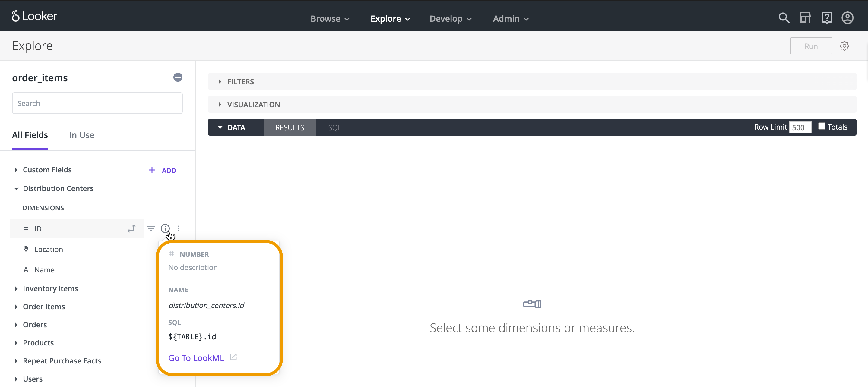The width and height of the screenshot is (868, 387).
Task: Add a custom field with ADD button
Action: (x=163, y=170)
